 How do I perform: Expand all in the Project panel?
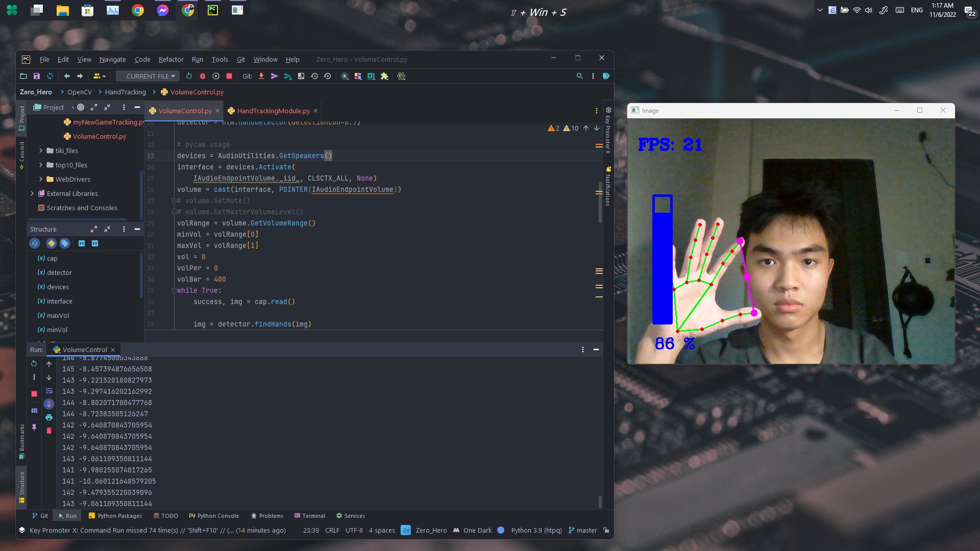pos(94,107)
